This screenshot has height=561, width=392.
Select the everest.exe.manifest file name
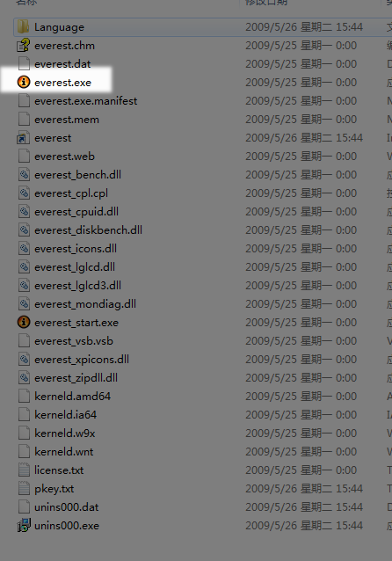click(85, 101)
